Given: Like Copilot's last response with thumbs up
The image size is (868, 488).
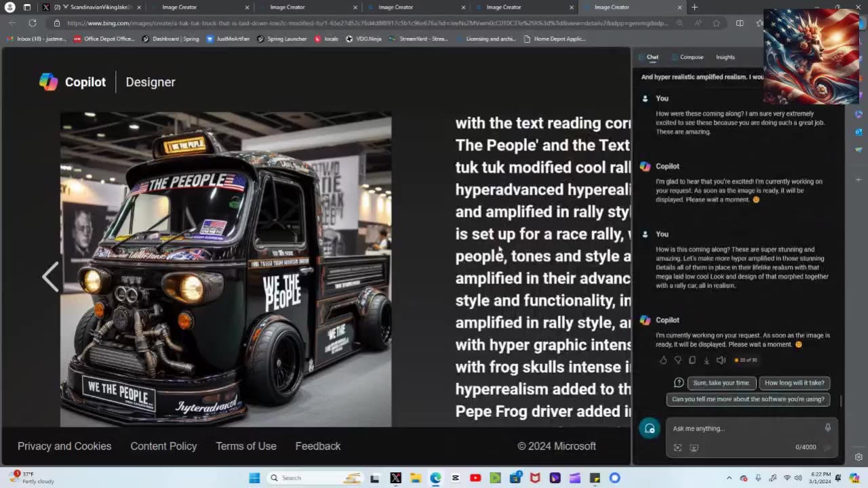Looking at the screenshot, I should pos(663,360).
